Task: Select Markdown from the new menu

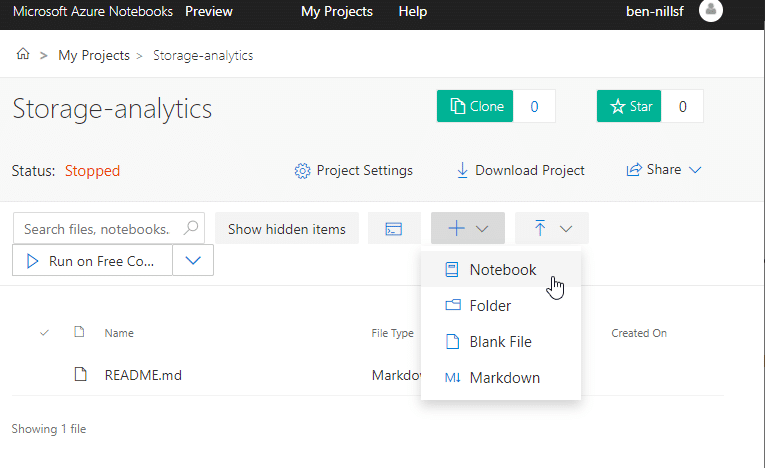Action: pyautogui.click(x=501, y=378)
